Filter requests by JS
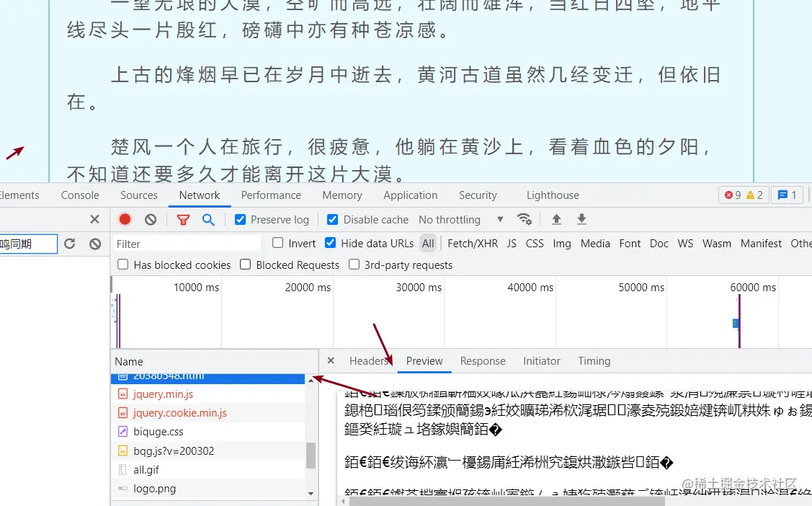This screenshot has width=812, height=506. pos(512,244)
